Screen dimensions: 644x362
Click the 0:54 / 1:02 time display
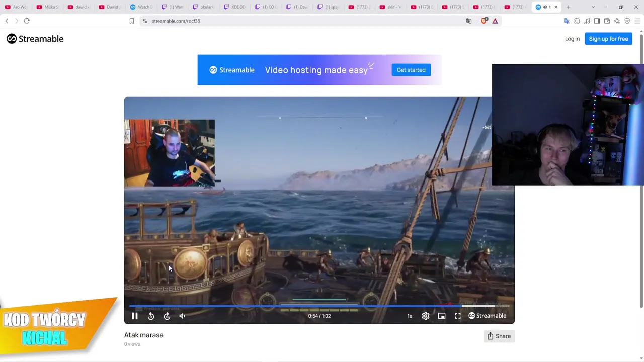[x=319, y=316]
